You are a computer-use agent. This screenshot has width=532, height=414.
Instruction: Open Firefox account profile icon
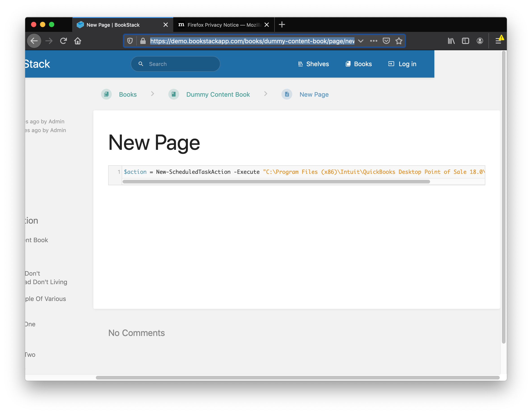[x=480, y=41]
